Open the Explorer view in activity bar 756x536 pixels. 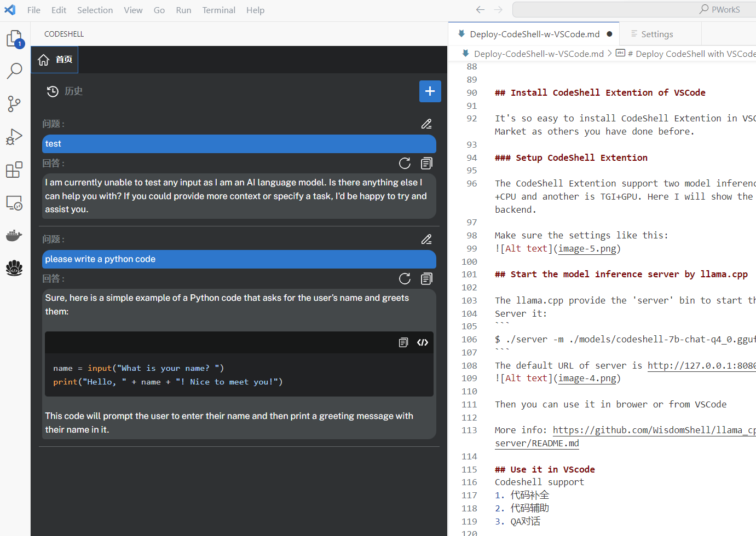(15, 39)
